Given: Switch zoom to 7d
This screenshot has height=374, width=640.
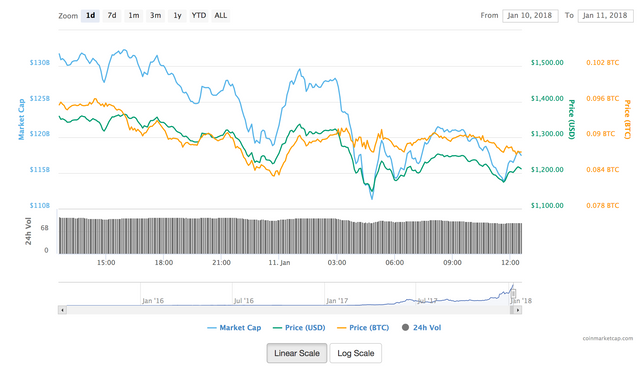Looking at the screenshot, I should 112,16.
